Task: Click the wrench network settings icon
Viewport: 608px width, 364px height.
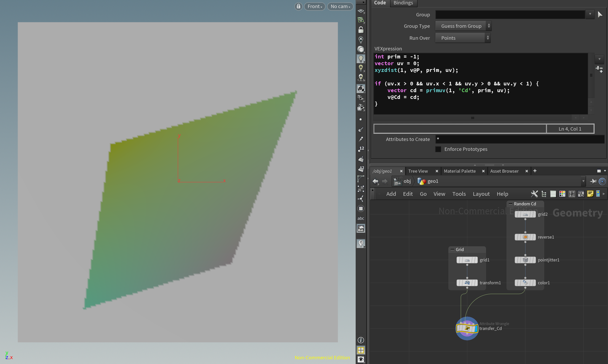Action: (x=535, y=194)
